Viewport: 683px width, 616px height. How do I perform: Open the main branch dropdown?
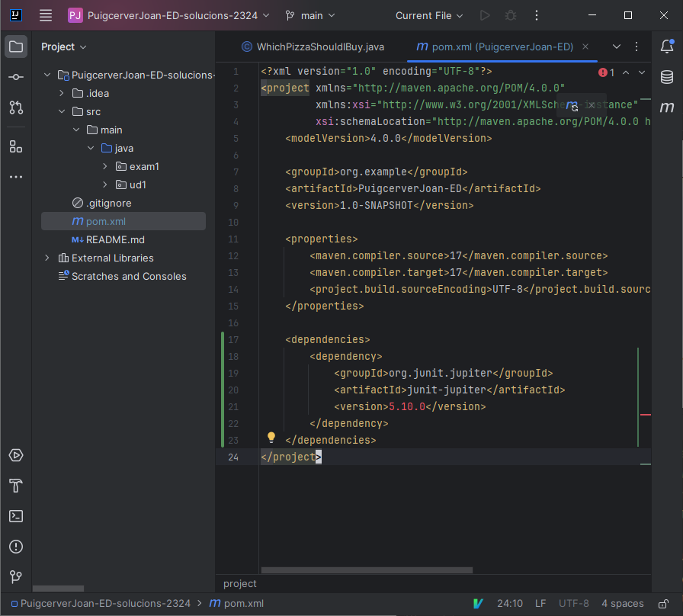tap(310, 16)
